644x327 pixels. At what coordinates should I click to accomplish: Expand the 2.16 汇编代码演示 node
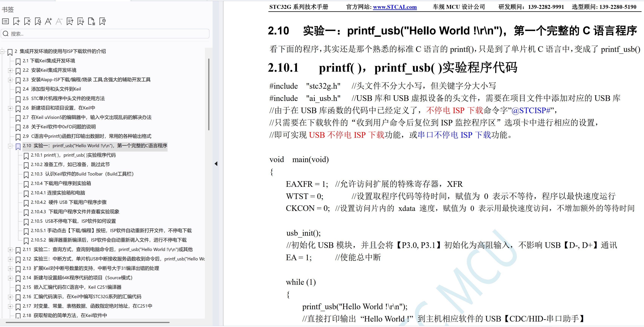pyautogui.click(x=10, y=297)
